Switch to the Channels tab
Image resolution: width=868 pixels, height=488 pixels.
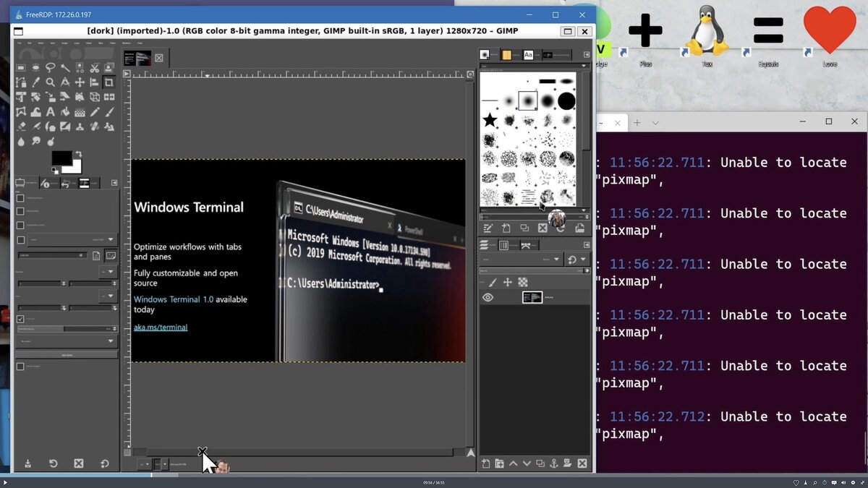click(x=509, y=245)
